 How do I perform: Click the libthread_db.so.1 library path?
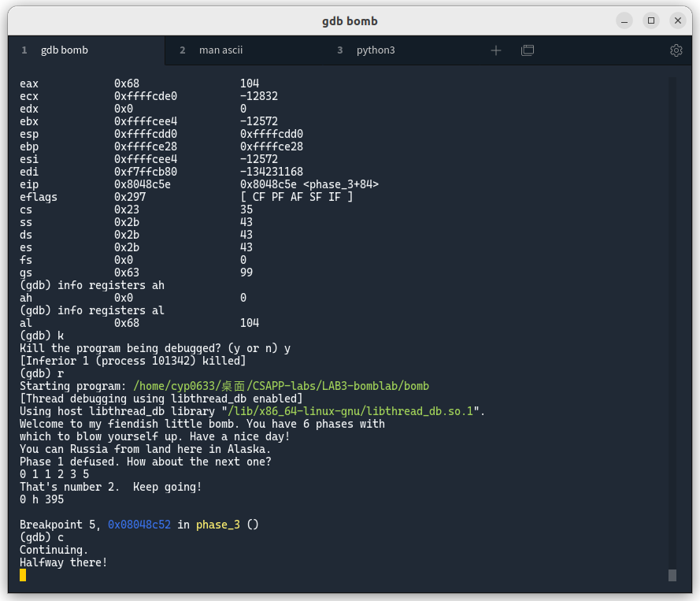pos(350,411)
